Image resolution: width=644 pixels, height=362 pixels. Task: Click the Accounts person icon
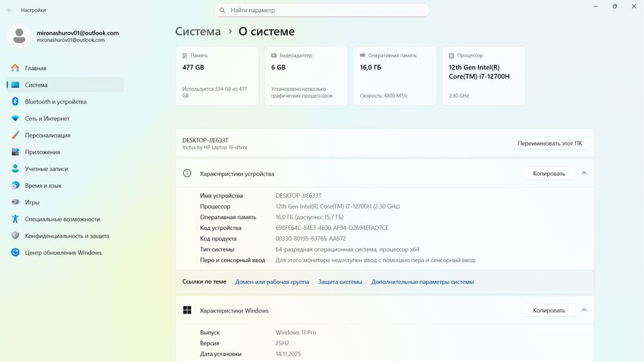[x=15, y=169]
